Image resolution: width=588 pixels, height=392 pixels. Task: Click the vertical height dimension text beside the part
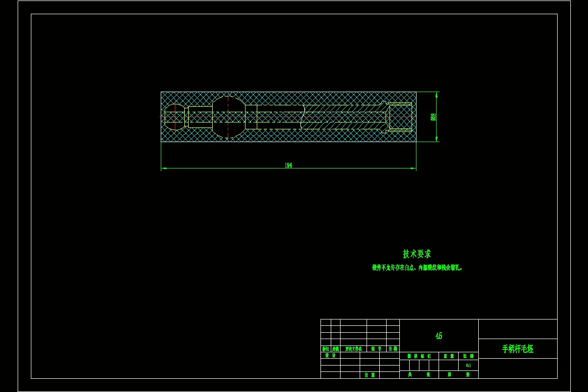433,117
